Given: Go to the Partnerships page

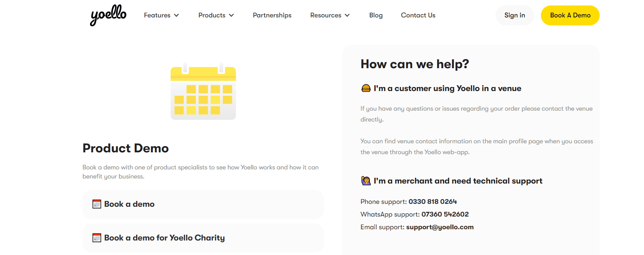Looking at the screenshot, I should click(x=272, y=15).
